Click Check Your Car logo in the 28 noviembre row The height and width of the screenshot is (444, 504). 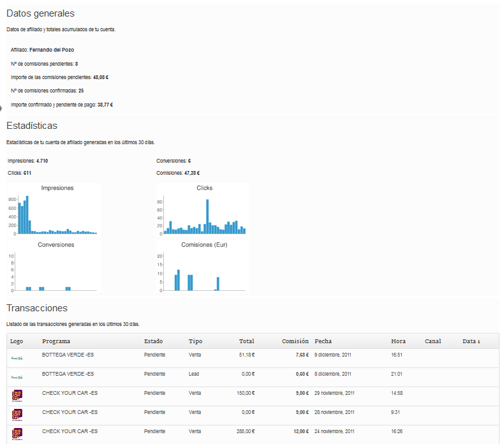pyautogui.click(x=17, y=415)
